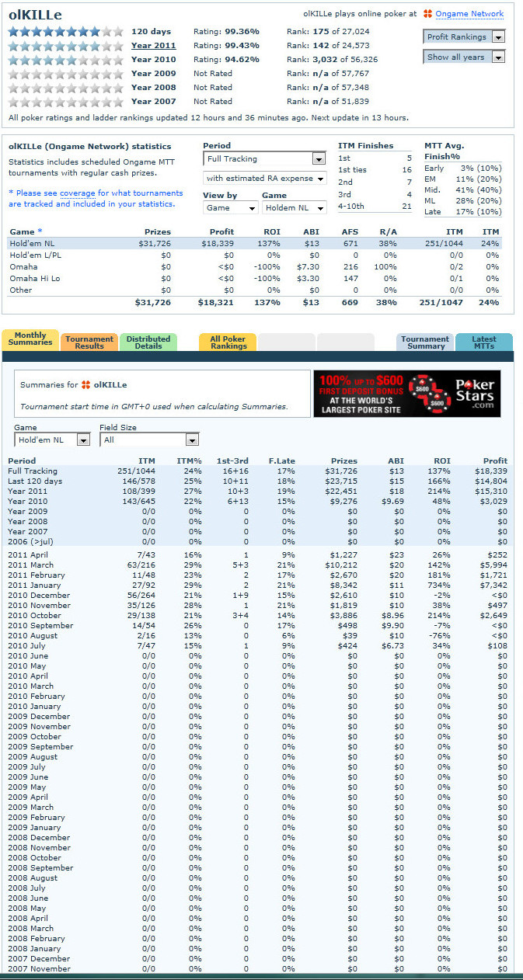Click the 120 days star rating
This screenshot has height=980, width=523.
[x=66, y=32]
